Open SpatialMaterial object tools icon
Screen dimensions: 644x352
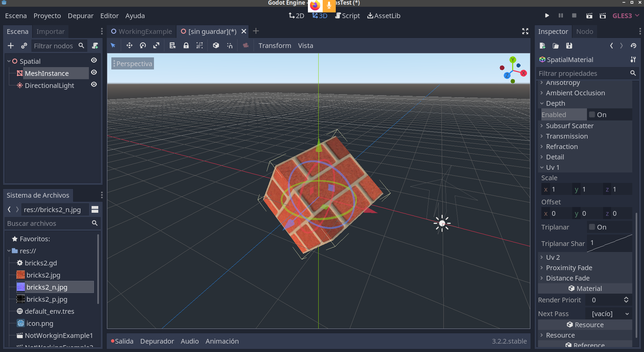tap(633, 60)
